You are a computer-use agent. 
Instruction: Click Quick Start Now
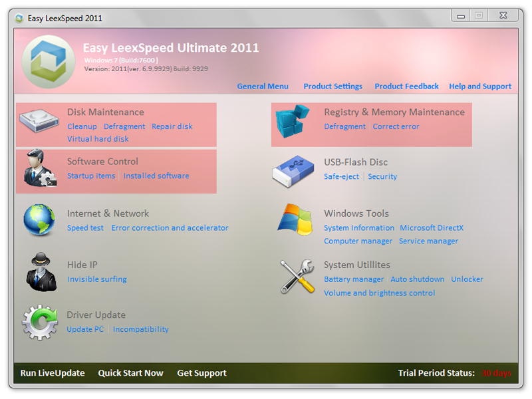[130, 373]
